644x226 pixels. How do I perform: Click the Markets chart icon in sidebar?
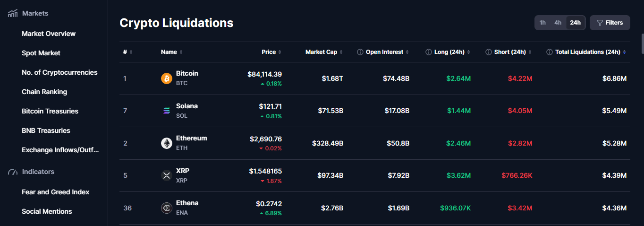[x=13, y=13]
